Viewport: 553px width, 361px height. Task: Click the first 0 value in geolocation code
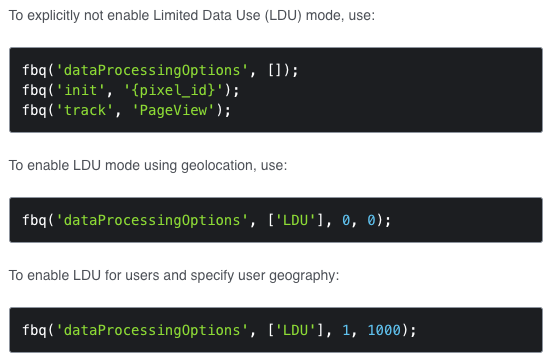(x=346, y=220)
